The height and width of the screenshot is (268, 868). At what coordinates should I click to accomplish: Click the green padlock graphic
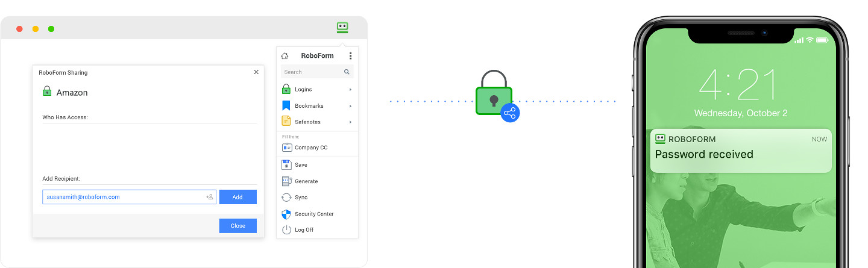(x=494, y=93)
